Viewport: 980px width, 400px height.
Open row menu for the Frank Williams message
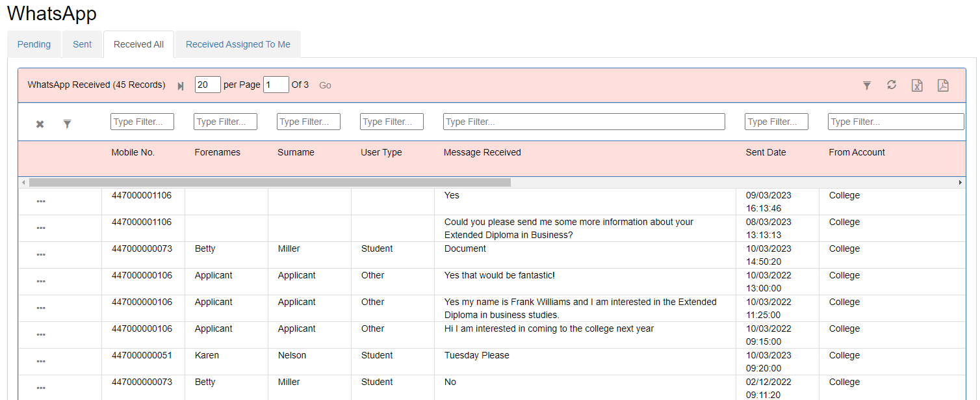click(x=41, y=308)
